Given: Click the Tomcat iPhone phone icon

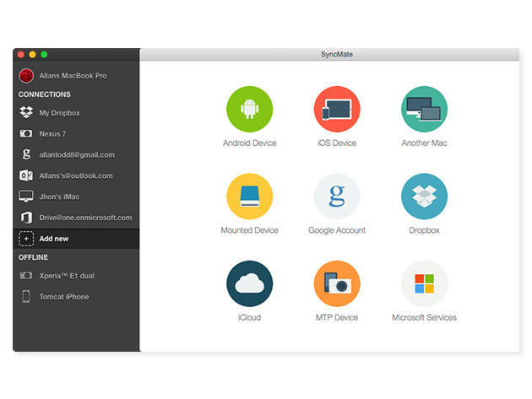Looking at the screenshot, I should [26, 297].
